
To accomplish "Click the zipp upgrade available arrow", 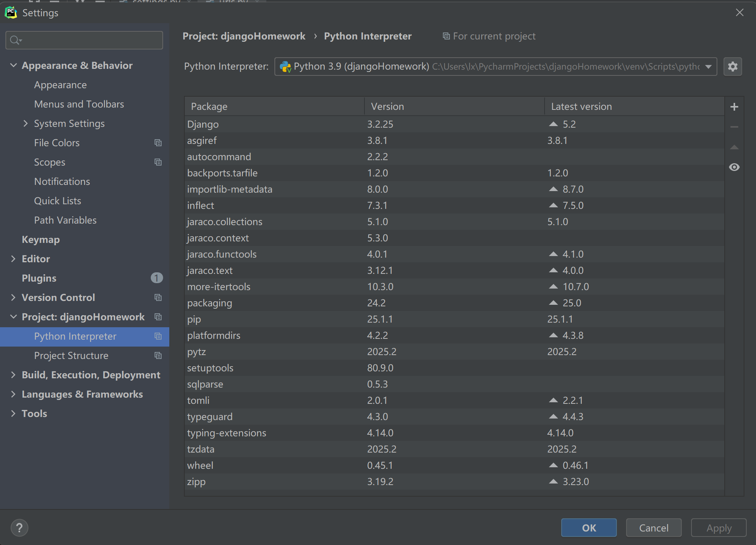I will pos(553,482).
